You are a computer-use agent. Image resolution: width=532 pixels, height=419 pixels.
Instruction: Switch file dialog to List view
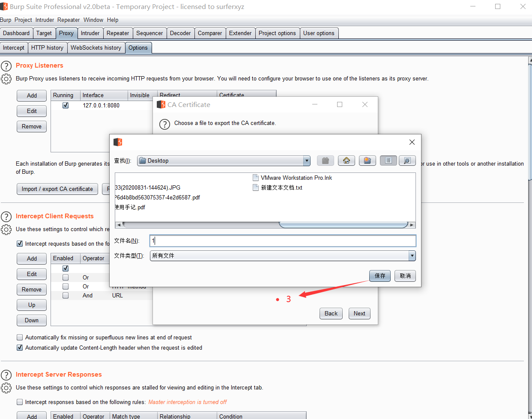389,160
